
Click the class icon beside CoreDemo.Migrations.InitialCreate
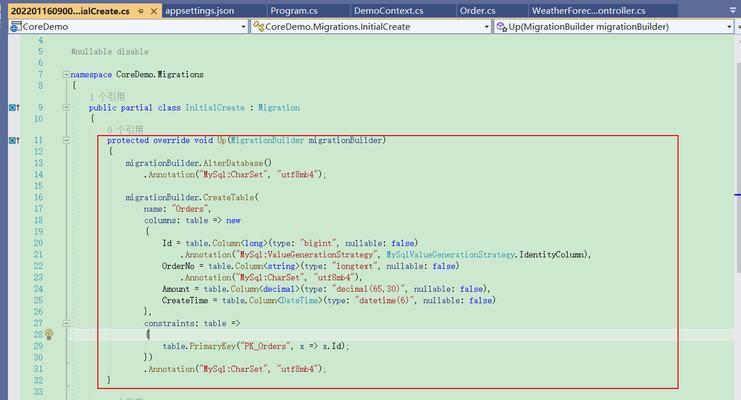click(258, 26)
